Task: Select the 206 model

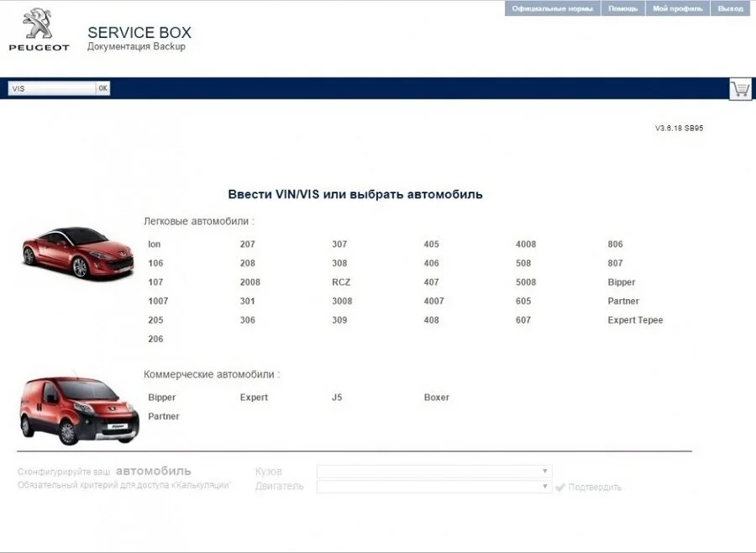Action: pos(155,339)
